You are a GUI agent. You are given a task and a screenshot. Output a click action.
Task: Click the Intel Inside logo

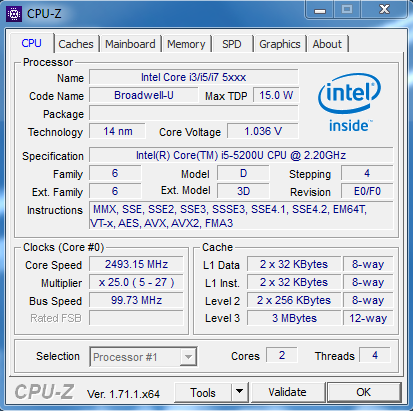pyautogui.click(x=350, y=103)
